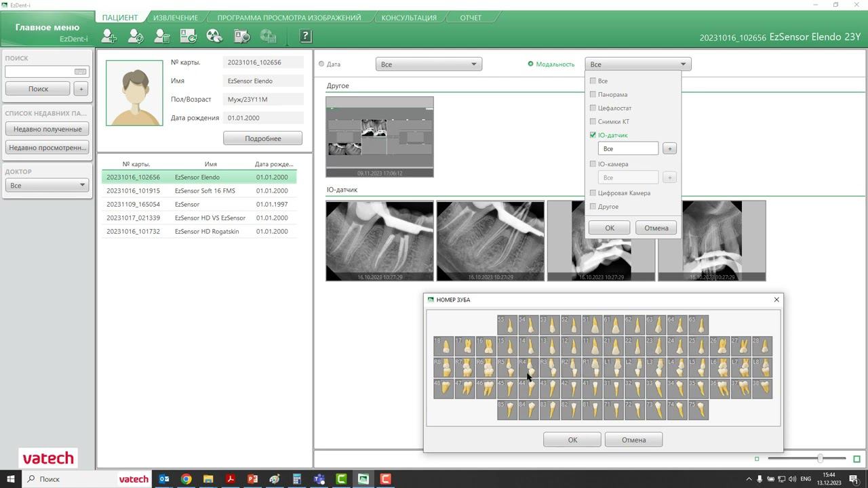The width and height of the screenshot is (868, 488).
Task: Select tooth number 75 in chart
Action: click(x=698, y=409)
